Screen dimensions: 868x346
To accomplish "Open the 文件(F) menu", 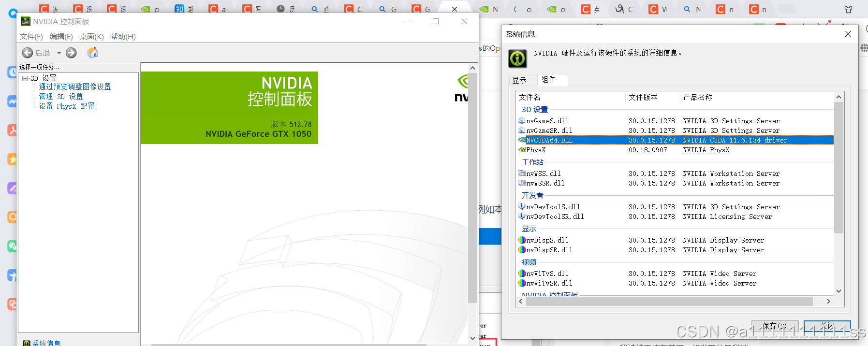I will click(x=31, y=37).
